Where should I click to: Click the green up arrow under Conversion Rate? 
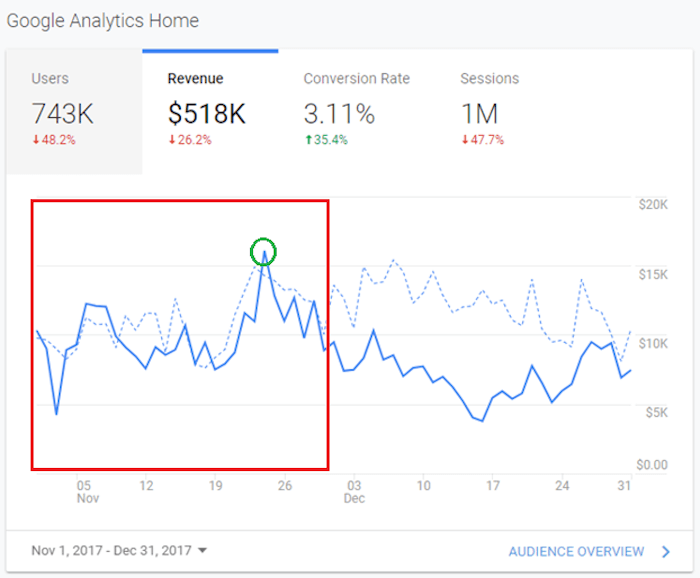(308, 140)
